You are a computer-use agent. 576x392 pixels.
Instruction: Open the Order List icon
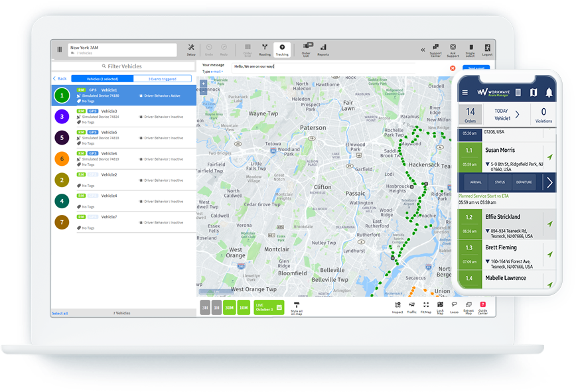[x=306, y=50]
